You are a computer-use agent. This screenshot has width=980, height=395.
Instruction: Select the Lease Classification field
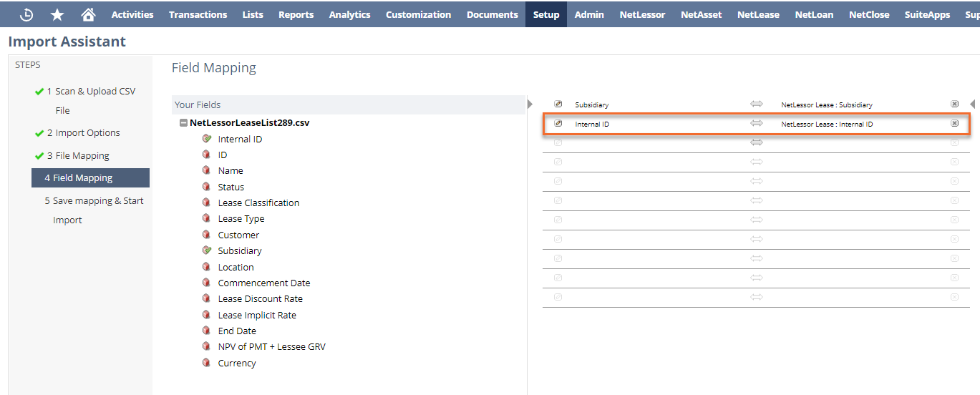tap(258, 203)
